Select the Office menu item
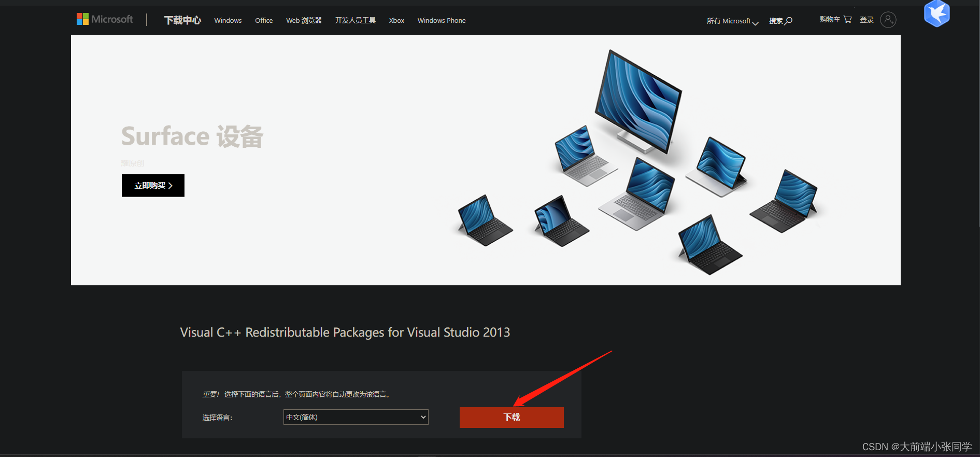The image size is (980, 457). point(264,20)
